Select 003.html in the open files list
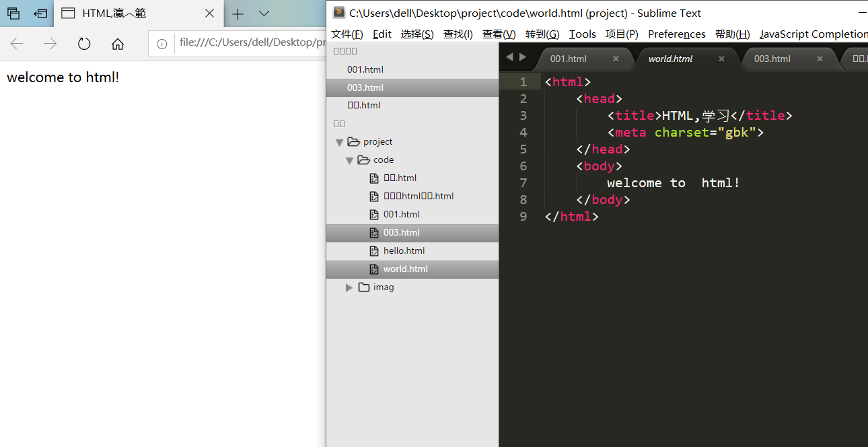 tap(412, 88)
